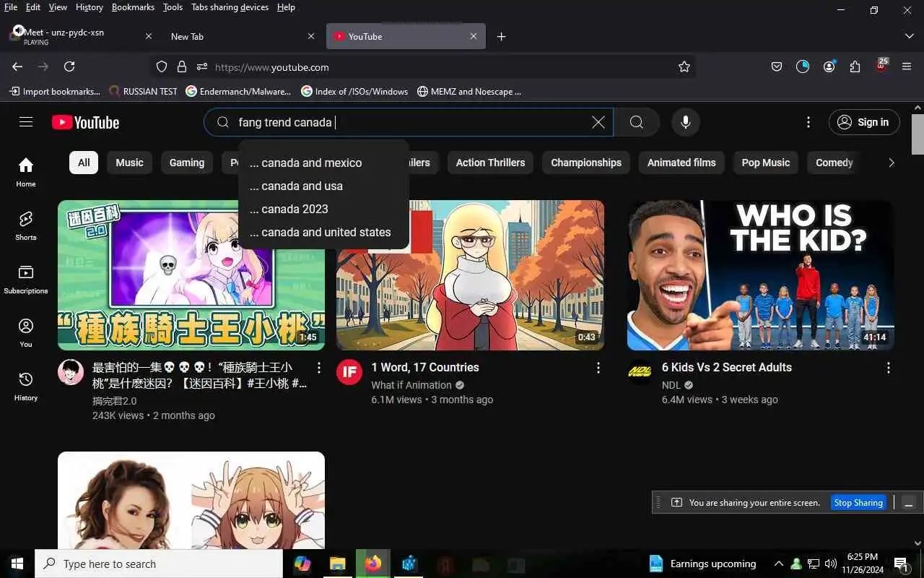
Task: Open Home in the sidebar
Action: click(x=26, y=172)
